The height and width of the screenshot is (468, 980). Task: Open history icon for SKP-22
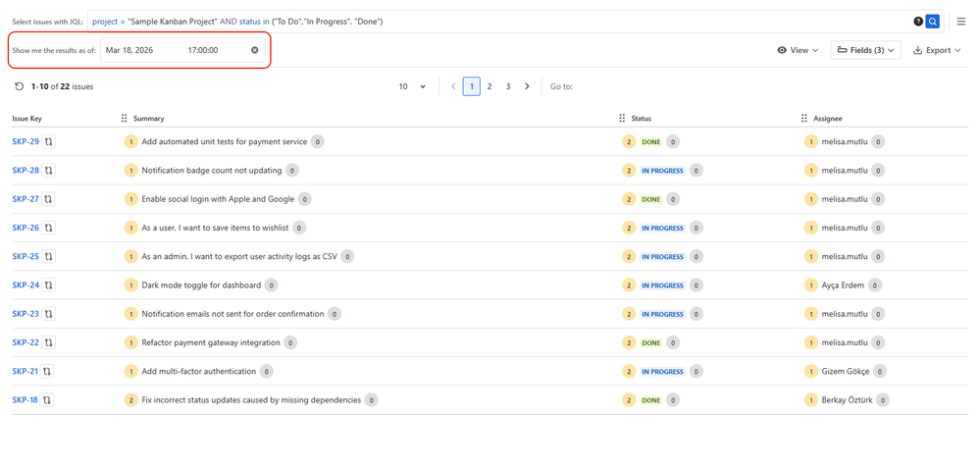(x=49, y=342)
